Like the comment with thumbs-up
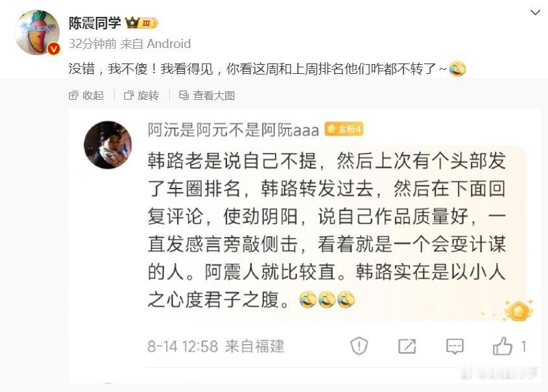The image size is (548, 392). click(503, 346)
